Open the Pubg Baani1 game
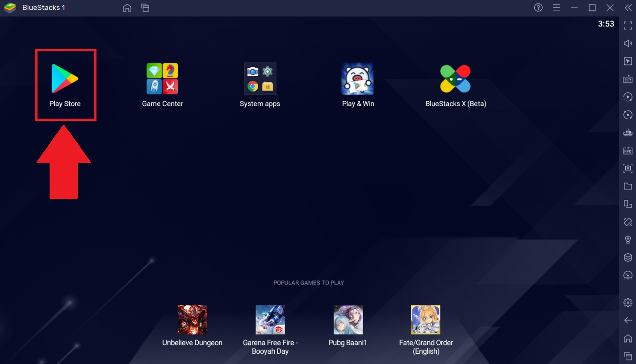Viewport: 636px width, 364px height. 348,326
